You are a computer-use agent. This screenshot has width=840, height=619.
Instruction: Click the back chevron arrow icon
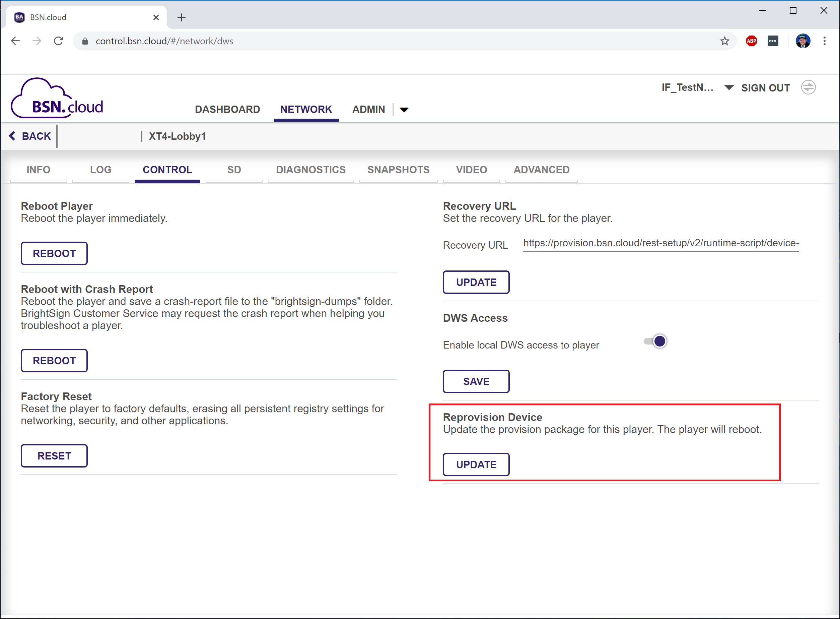click(x=12, y=136)
